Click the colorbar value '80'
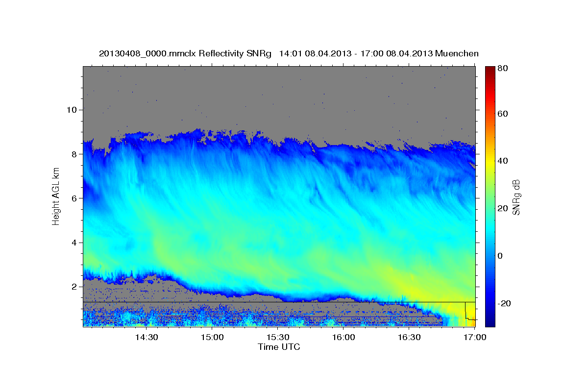 [503, 69]
